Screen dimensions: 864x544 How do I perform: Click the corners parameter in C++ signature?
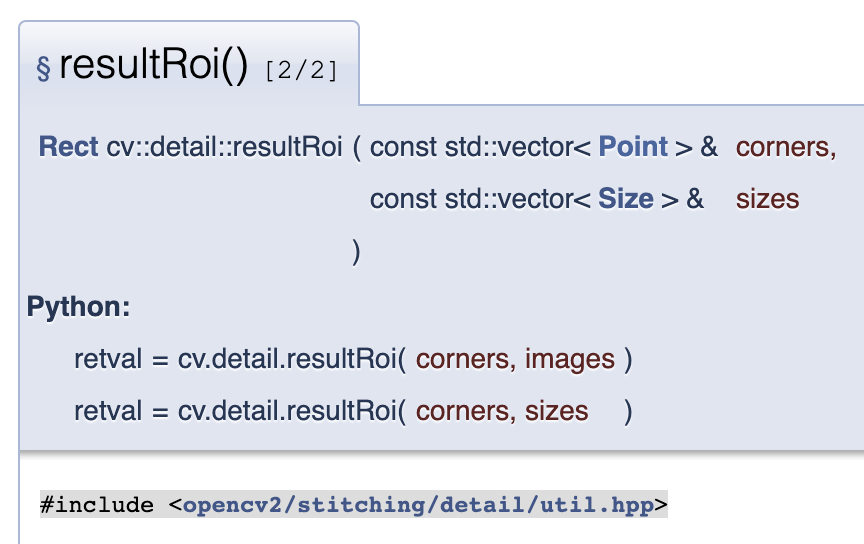click(786, 147)
